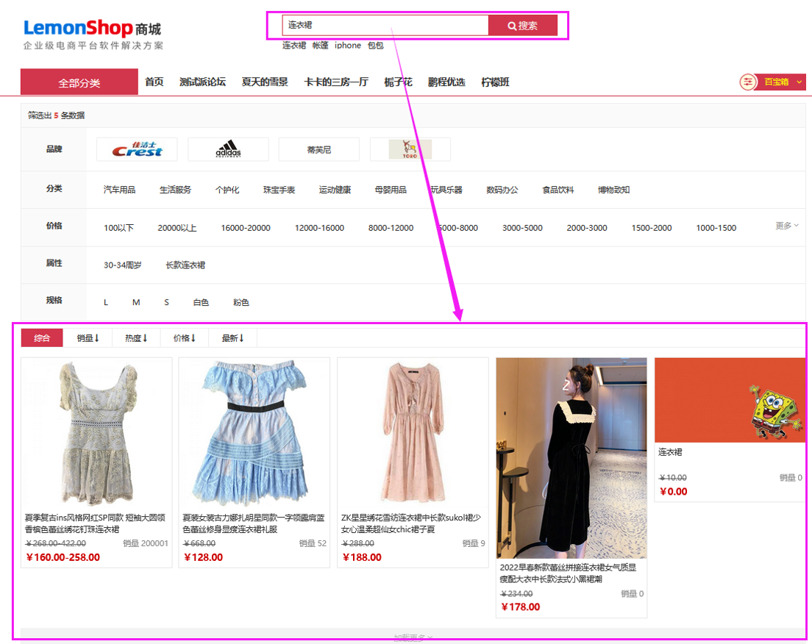Screen dimensions: 812x644
Task: Open the SpongeBob product image
Action: [730, 400]
